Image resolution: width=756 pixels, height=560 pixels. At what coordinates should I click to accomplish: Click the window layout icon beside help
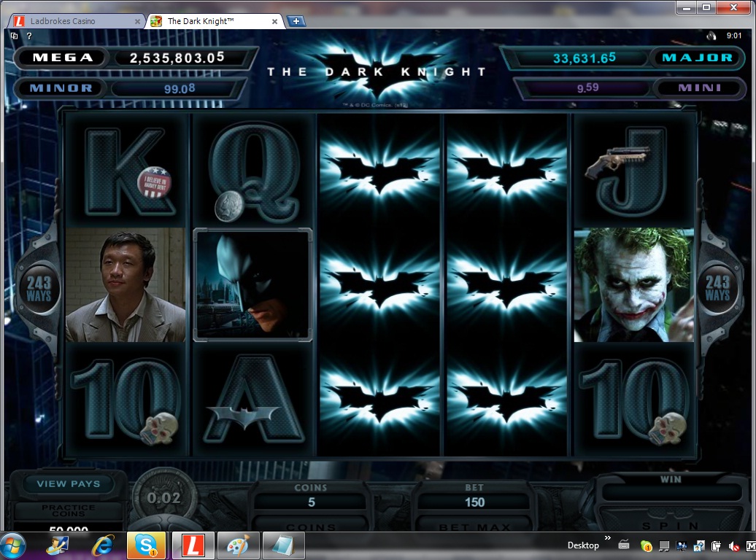(x=15, y=36)
